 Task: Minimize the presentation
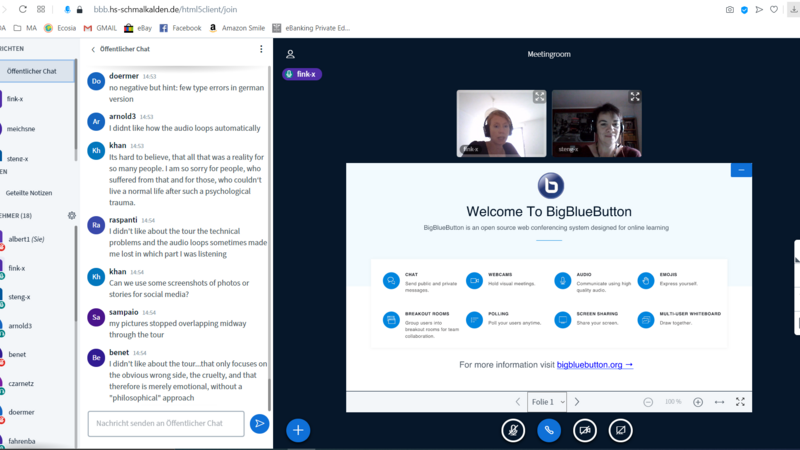pos(741,170)
